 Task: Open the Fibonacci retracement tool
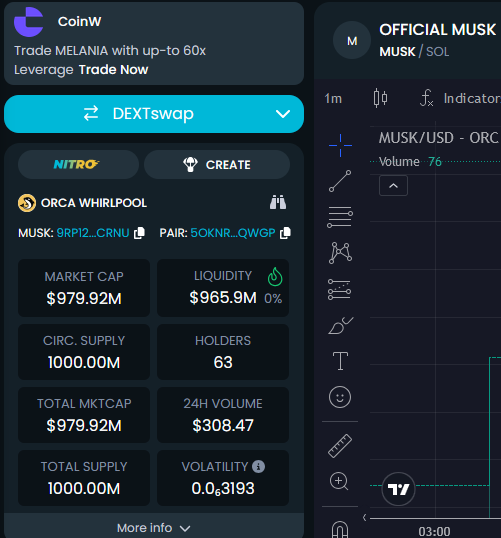pyautogui.click(x=340, y=217)
